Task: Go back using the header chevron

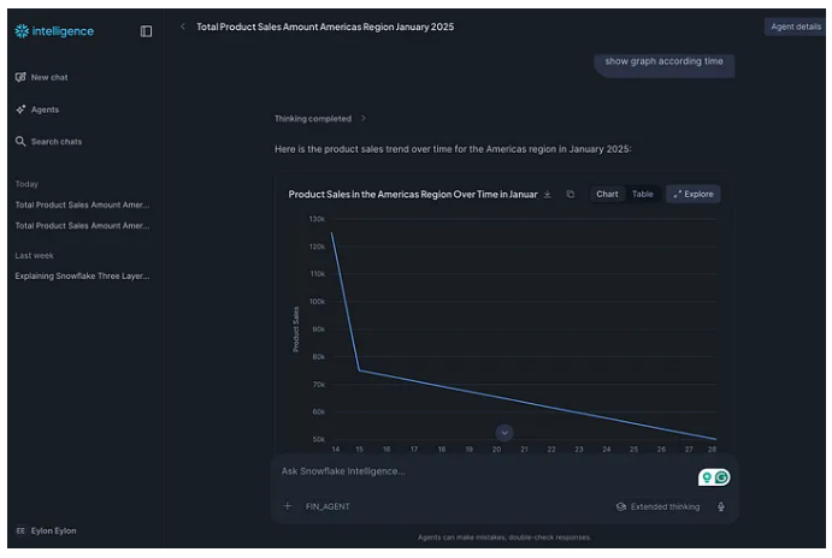Action: [x=182, y=27]
